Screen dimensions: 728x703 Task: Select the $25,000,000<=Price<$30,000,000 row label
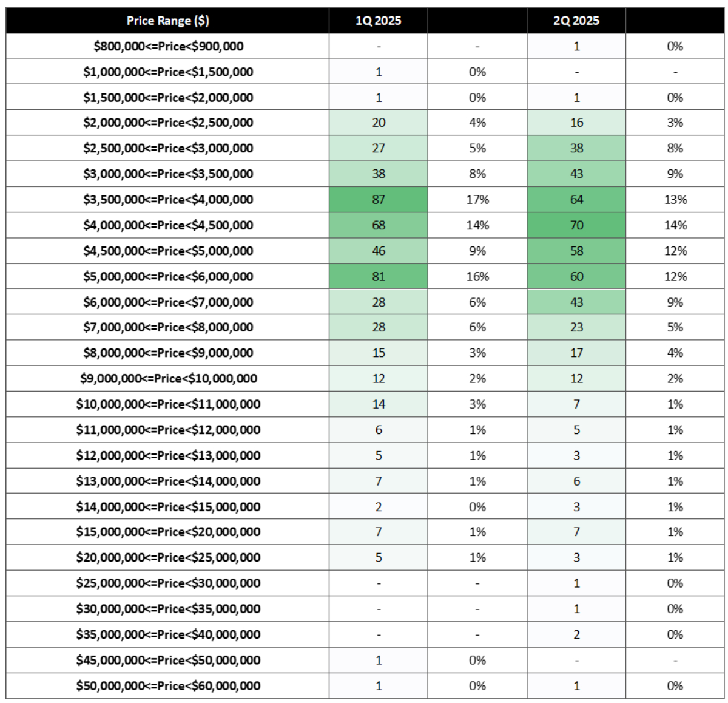[x=168, y=583]
